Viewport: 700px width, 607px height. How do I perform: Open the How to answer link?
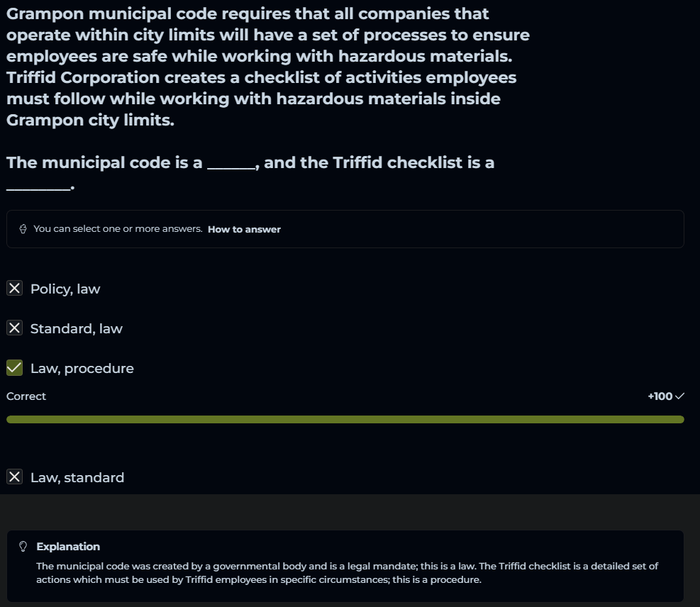[x=244, y=229]
